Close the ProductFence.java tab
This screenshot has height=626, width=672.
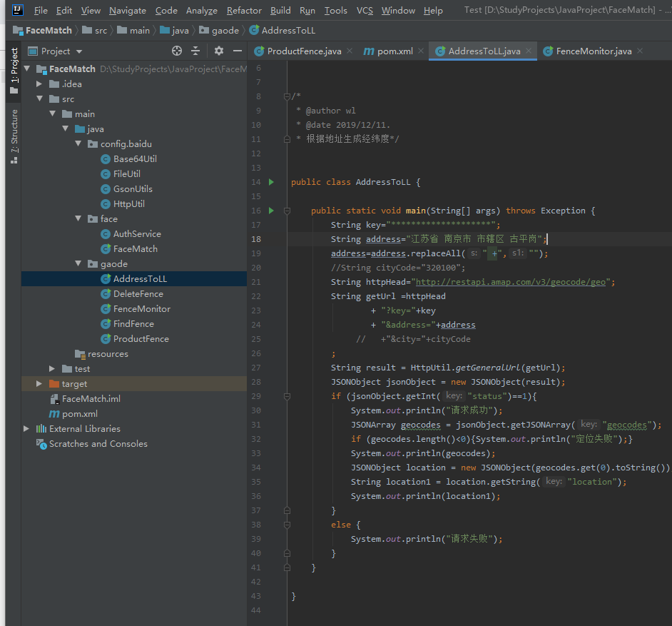pos(350,51)
